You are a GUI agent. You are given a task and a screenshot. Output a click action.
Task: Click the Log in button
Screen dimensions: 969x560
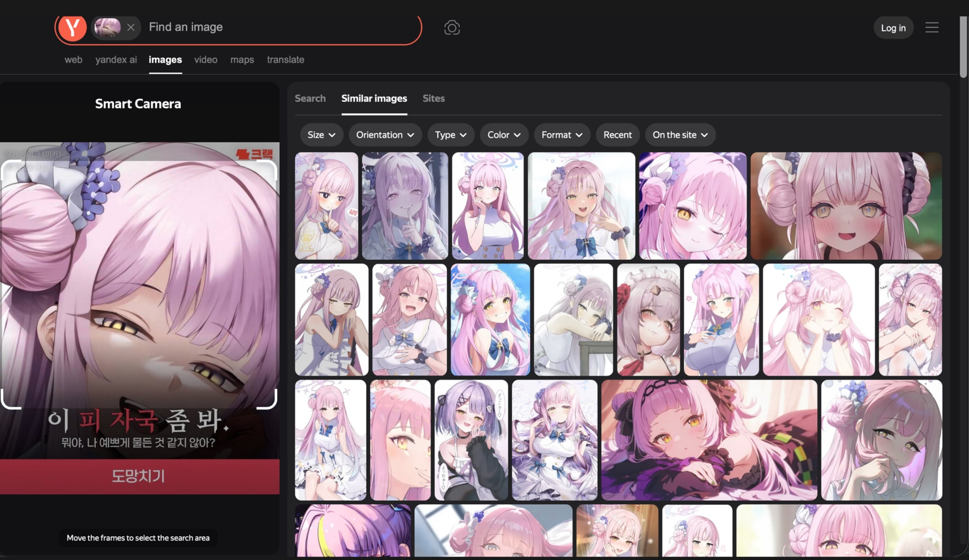893,28
